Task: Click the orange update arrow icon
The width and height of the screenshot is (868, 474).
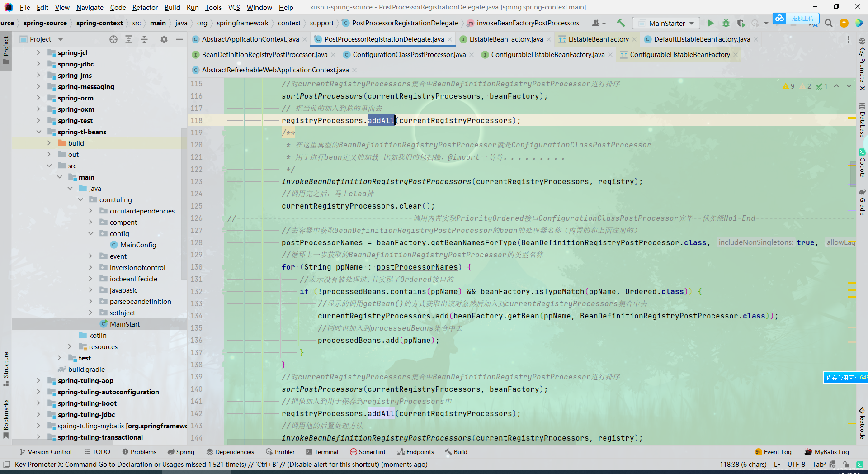Action: point(844,23)
